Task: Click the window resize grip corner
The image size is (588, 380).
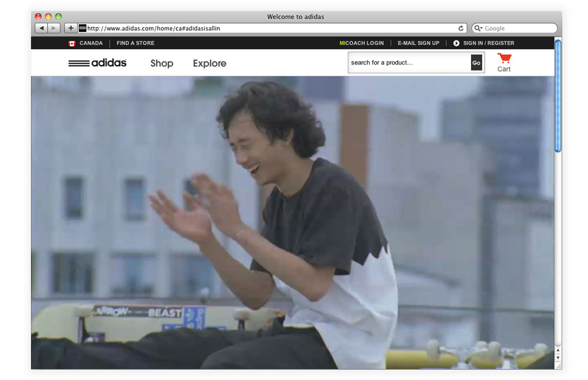Action: [x=558, y=366]
